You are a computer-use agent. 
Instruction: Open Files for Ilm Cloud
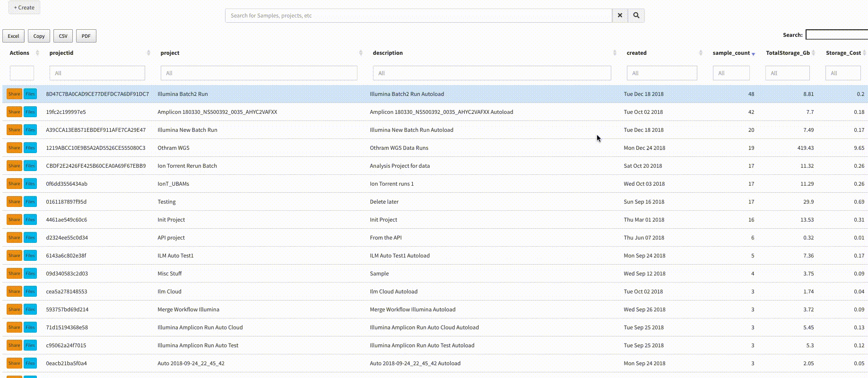pos(30,292)
